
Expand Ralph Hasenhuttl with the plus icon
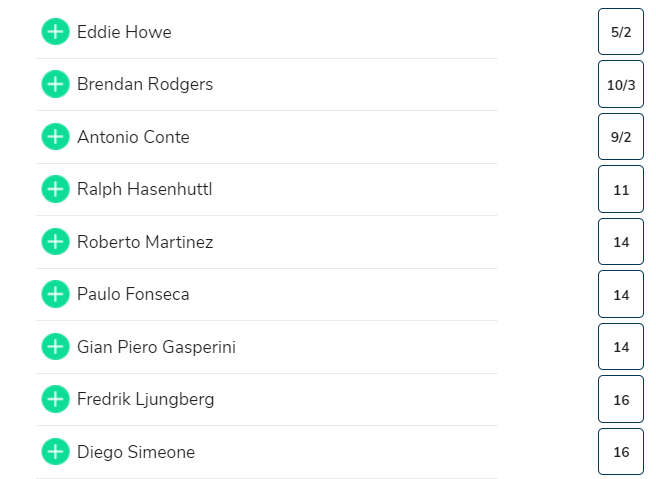point(55,189)
